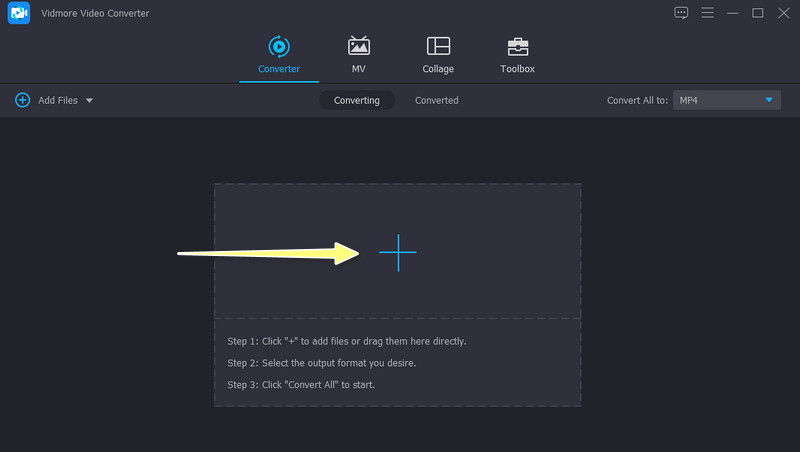Maximize the Vidmore window
The image size is (800, 452).
point(757,13)
